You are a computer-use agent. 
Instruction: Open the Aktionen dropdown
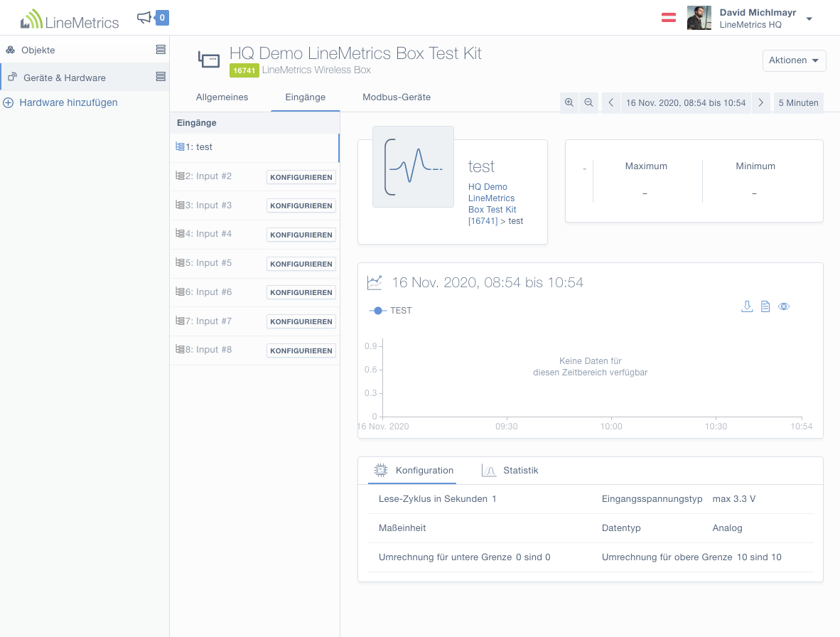(794, 60)
